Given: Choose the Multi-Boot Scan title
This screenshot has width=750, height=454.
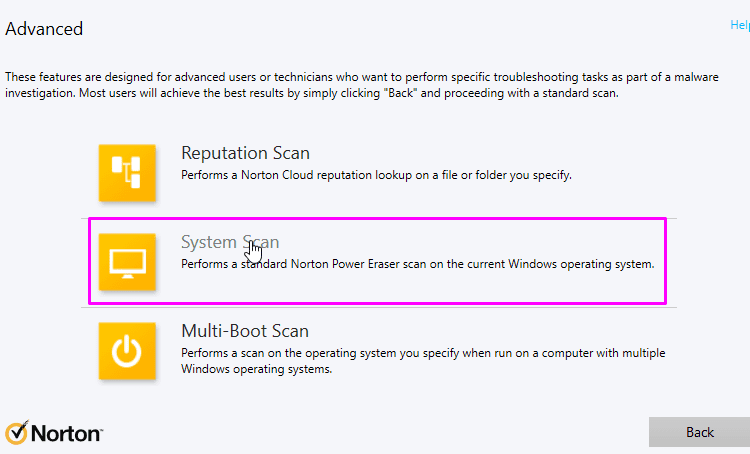Looking at the screenshot, I should pos(245,331).
